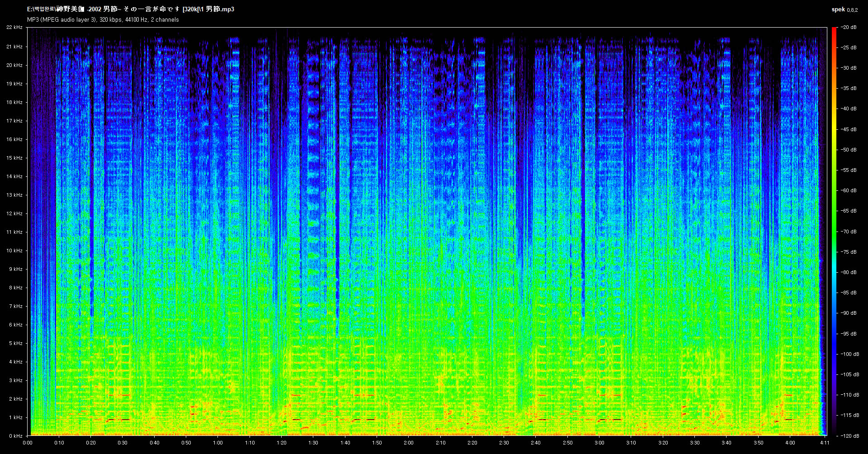Click the 1 kHz frequency label
This screenshot has height=454, width=868.
[x=16, y=417]
